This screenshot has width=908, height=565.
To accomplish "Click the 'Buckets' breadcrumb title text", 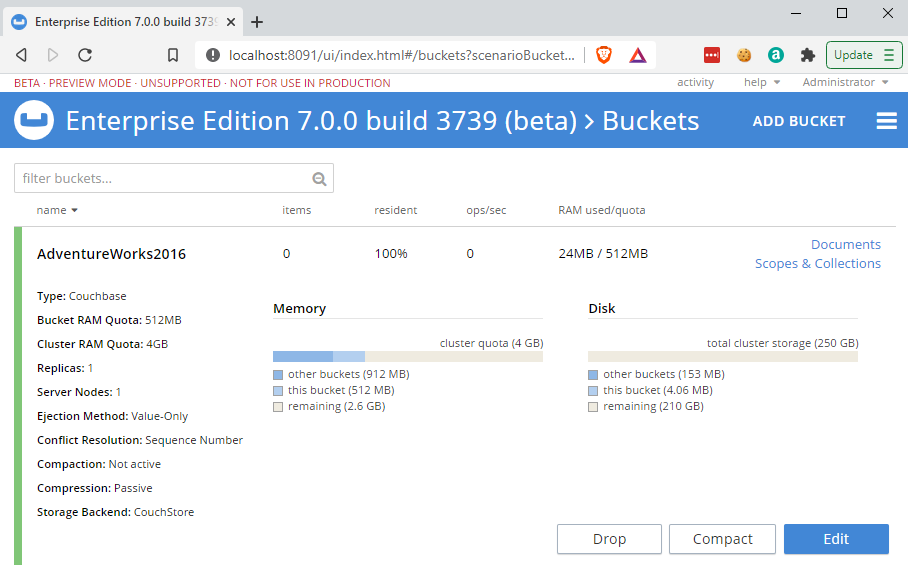I will point(651,121).
